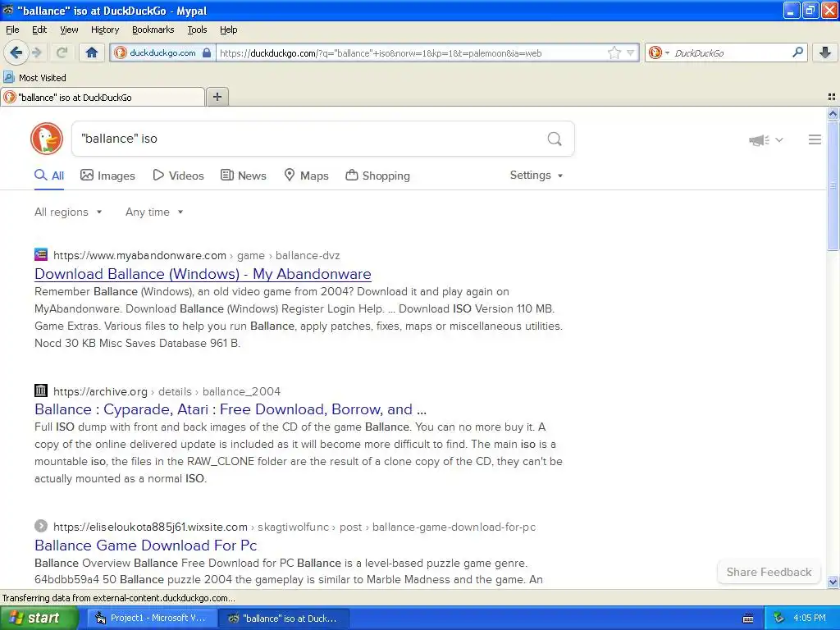Open Ballance Game Download For Pc link

[x=146, y=546]
